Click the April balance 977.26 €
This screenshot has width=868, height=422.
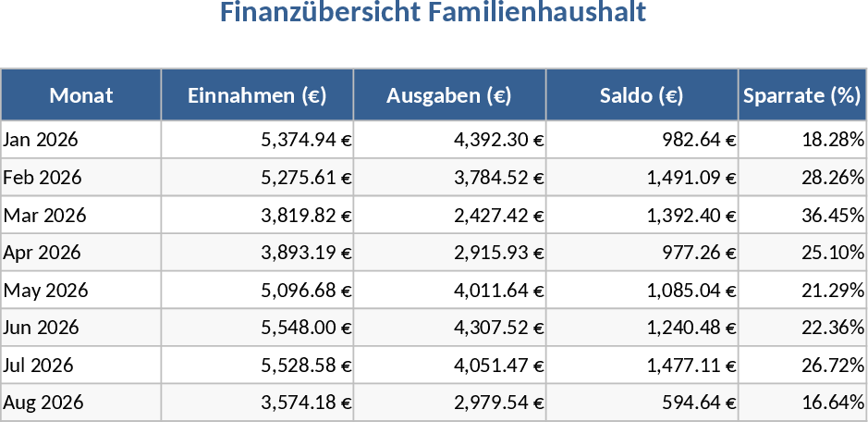click(x=698, y=253)
